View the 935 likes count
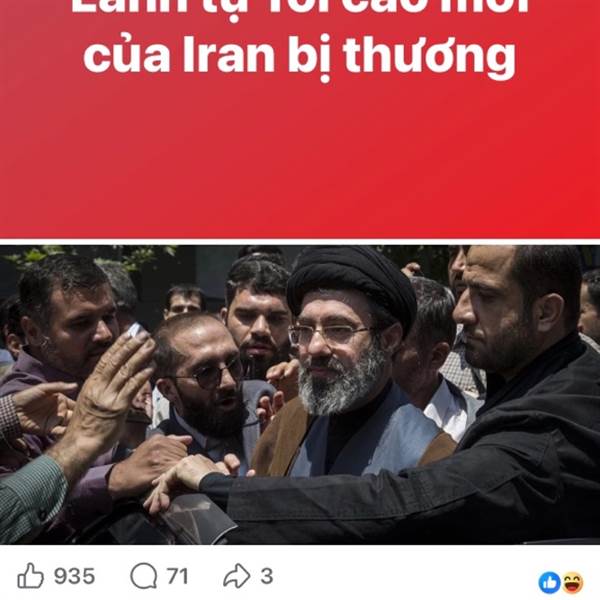This screenshot has width=600, height=600. (x=74, y=576)
